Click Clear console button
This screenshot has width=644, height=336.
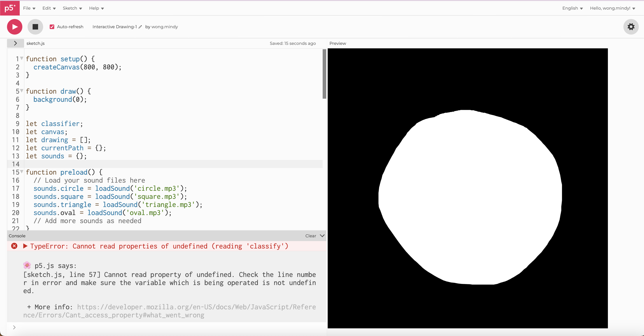(310, 236)
